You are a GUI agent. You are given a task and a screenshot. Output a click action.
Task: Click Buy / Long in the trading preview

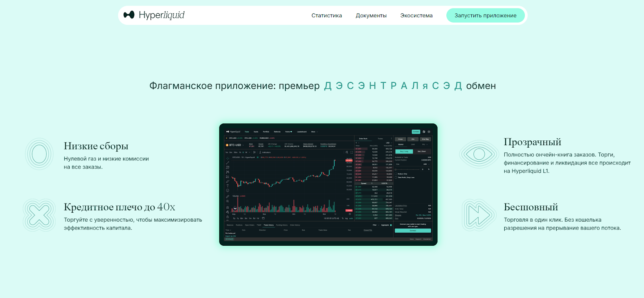404,151
